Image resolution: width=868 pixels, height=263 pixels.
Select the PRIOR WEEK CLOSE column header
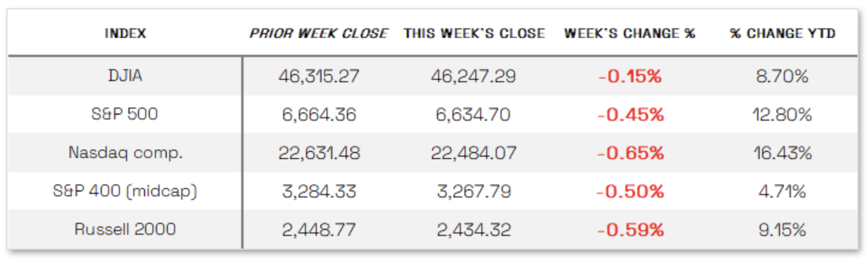(318, 33)
